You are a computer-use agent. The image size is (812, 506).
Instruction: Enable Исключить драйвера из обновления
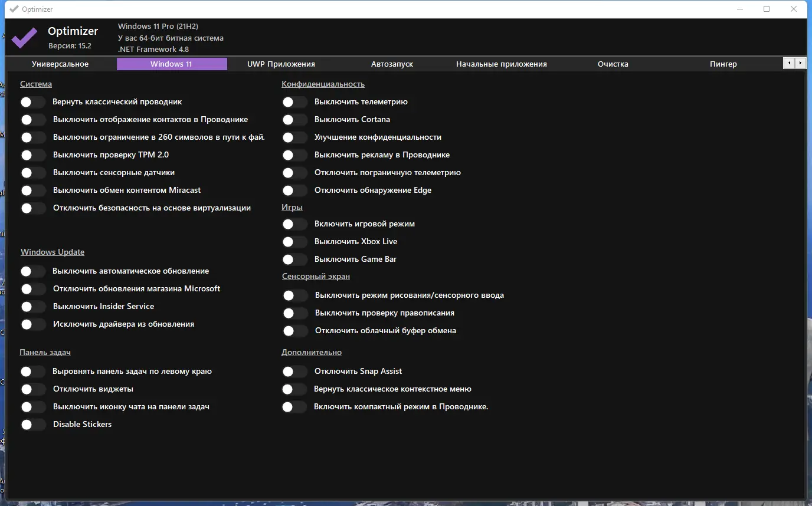pos(33,324)
